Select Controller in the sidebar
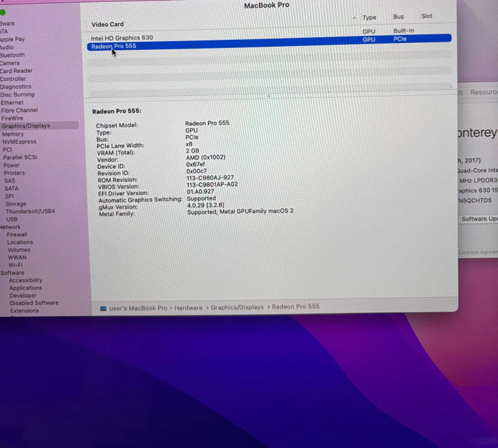 tap(13, 79)
